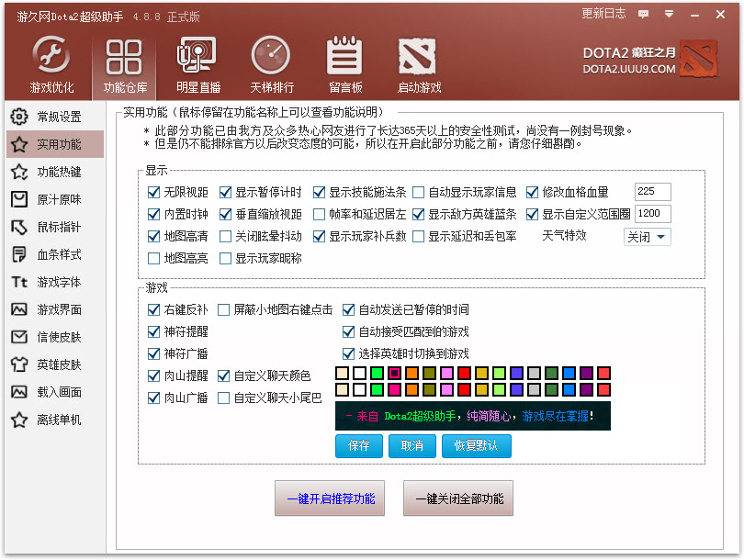Click the 更新日志 changelog link
The height and width of the screenshot is (560, 744).
(x=603, y=14)
